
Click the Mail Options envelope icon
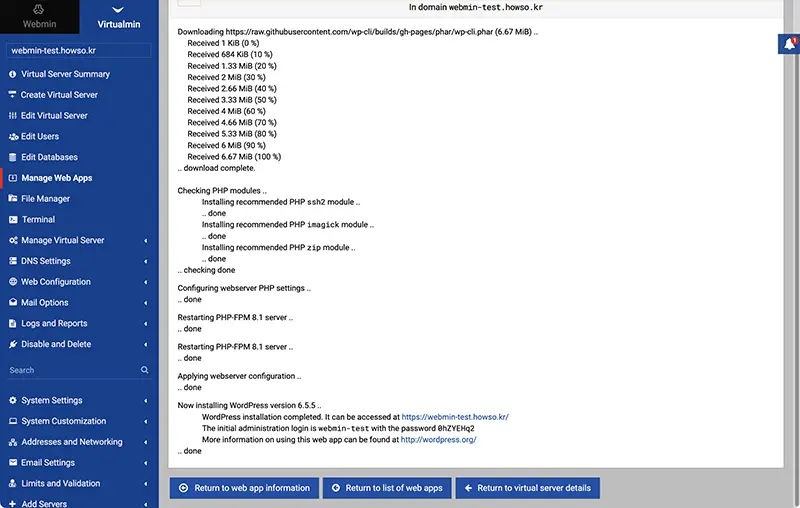tap(13, 302)
